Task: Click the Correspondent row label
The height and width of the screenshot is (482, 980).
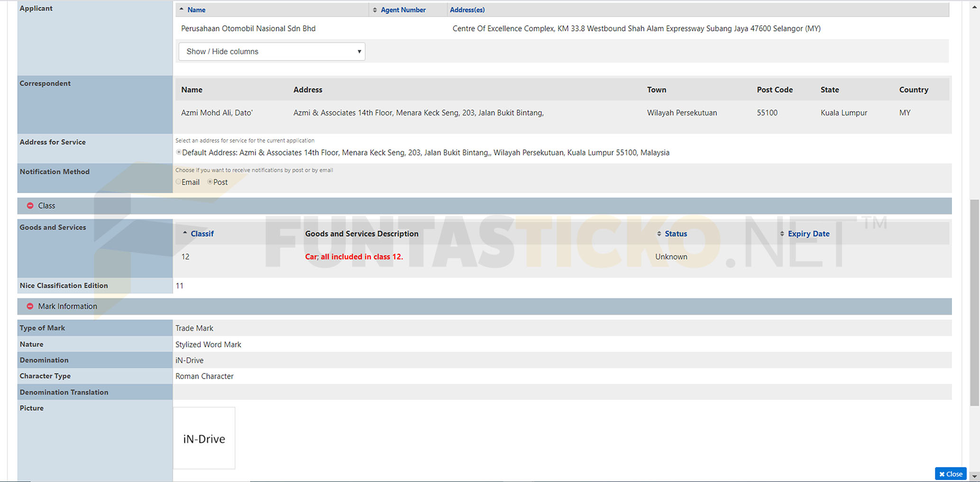Action: click(x=45, y=83)
